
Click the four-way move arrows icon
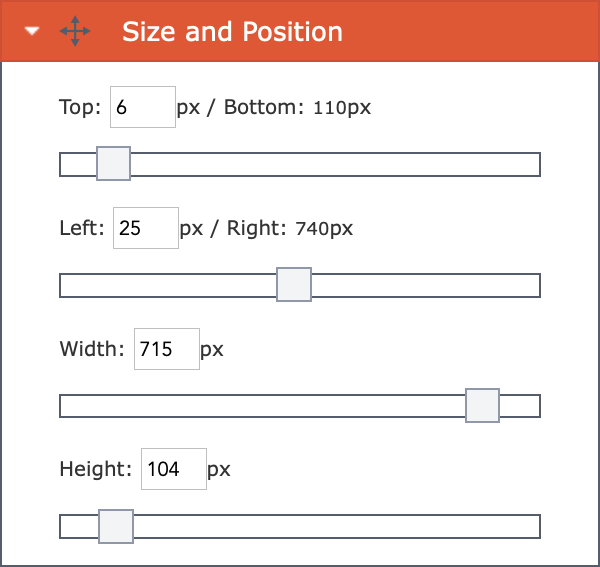point(75,31)
